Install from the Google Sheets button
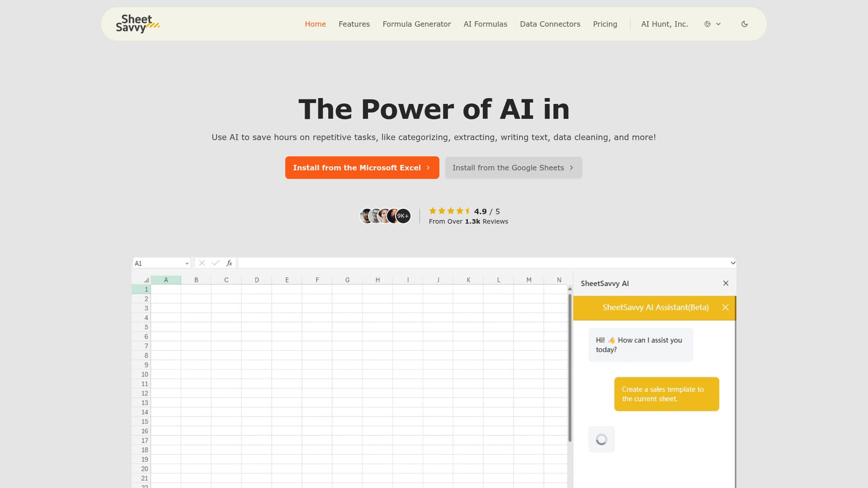This screenshot has height=488, width=868. pos(514,168)
